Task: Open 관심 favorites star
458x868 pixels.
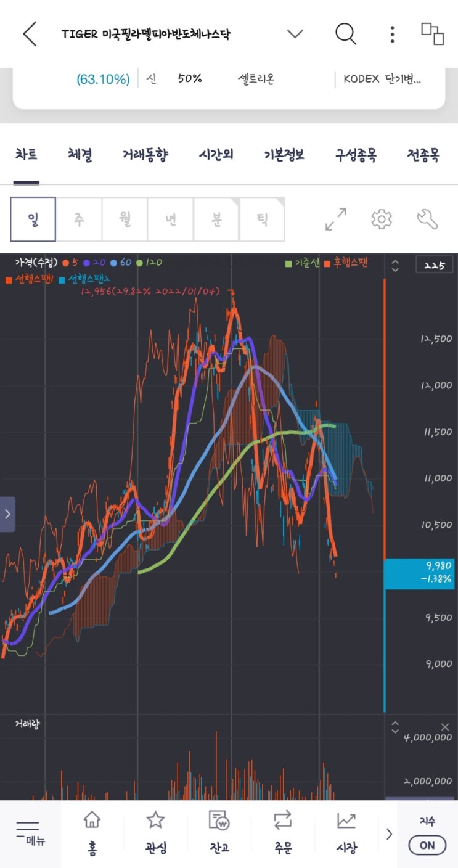Action: tap(155, 833)
